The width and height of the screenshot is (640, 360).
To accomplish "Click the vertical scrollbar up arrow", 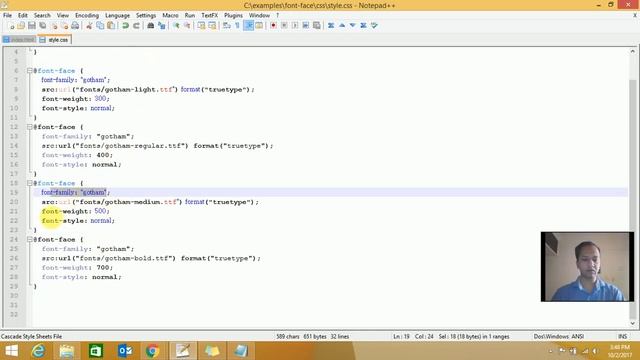I will click(x=633, y=51).
